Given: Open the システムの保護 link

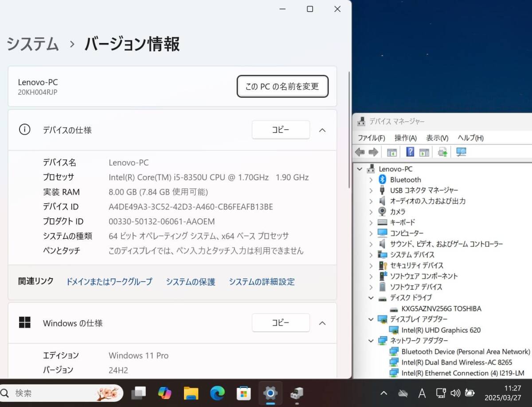Looking at the screenshot, I should (x=190, y=282).
